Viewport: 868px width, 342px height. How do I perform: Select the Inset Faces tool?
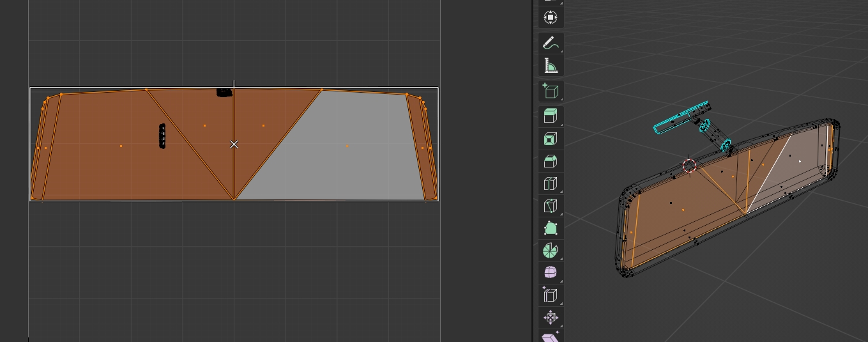[551, 139]
